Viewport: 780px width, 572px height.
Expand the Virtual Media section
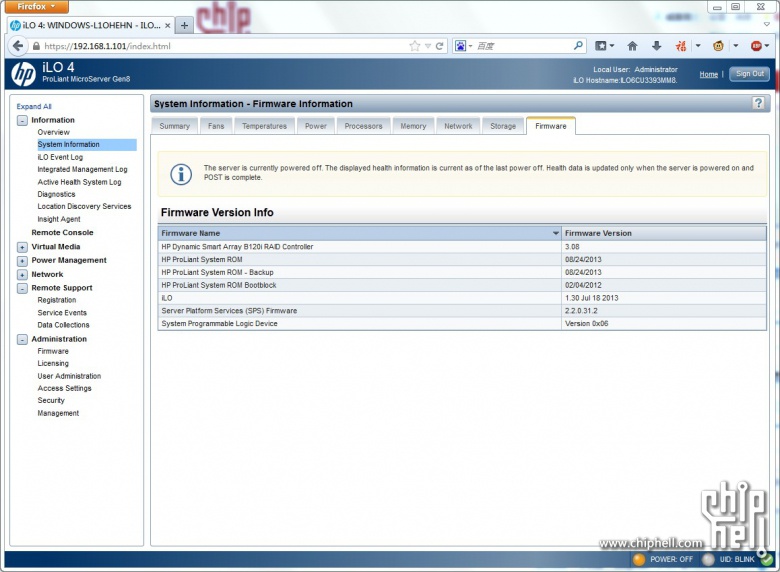pos(22,247)
